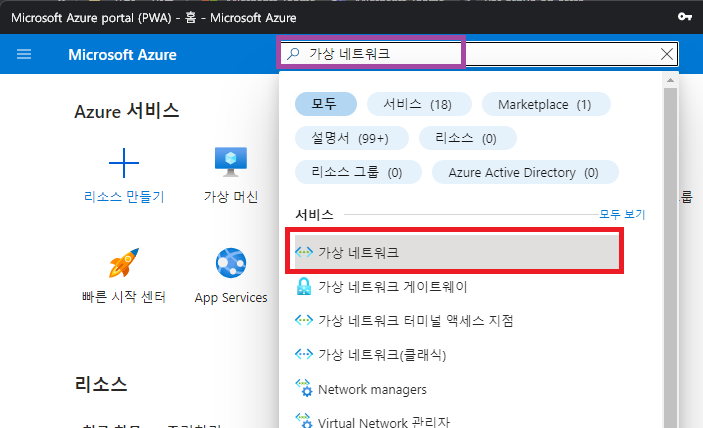Click the 가상 네트워크 게이트웨이 lock icon
The height and width of the screenshot is (428, 703).
tap(304, 286)
